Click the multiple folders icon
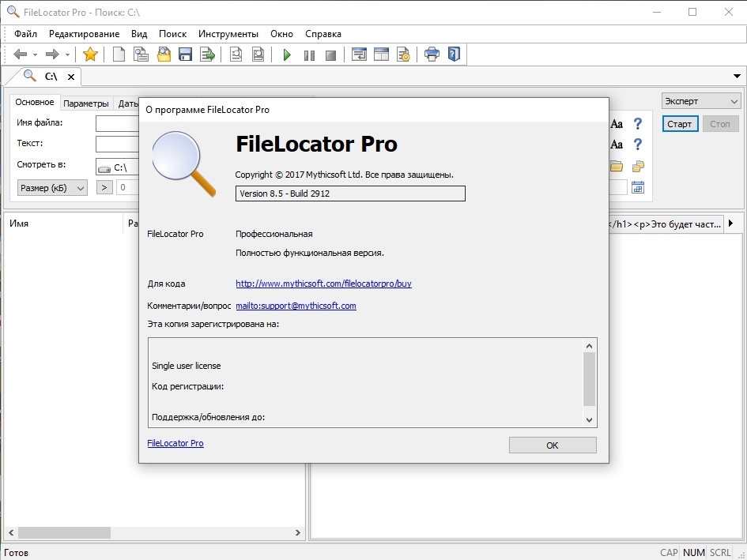The width and height of the screenshot is (747, 560). [638, 166]
